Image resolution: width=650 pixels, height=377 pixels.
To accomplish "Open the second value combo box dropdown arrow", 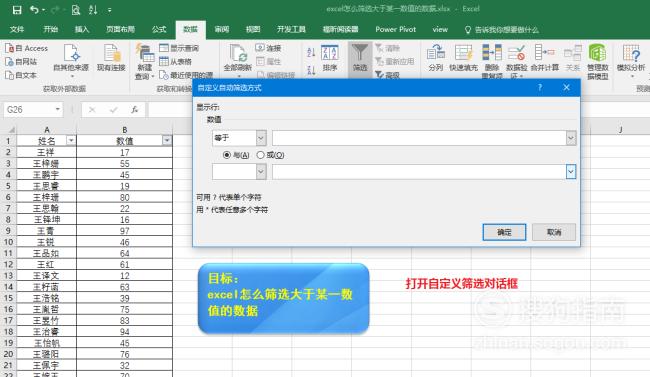I will coord(571,171).
